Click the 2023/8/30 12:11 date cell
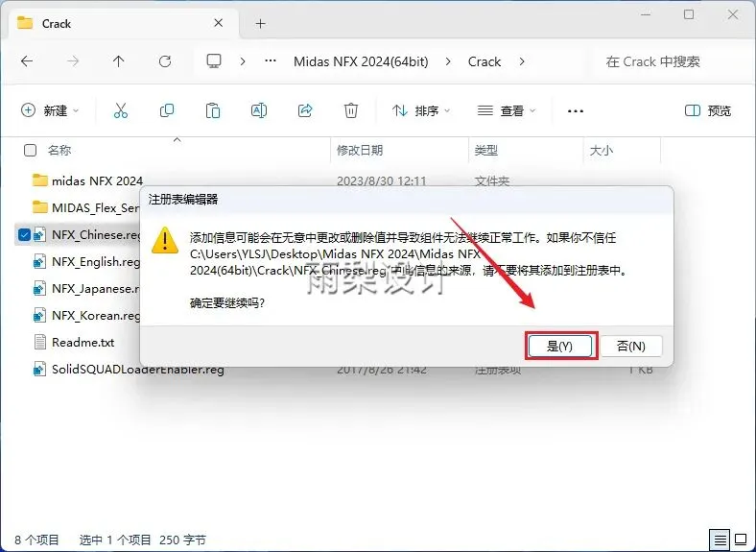Screen dimensions: 756x552 [382, 180]
